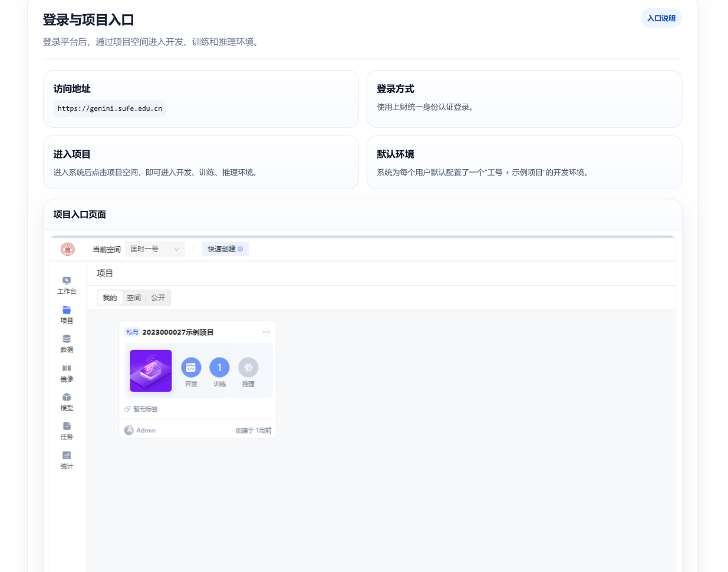The image size is (728, 572).
Task: Select the https://gemini.sufe.edu.cn address
Action: tap(110, 108)
